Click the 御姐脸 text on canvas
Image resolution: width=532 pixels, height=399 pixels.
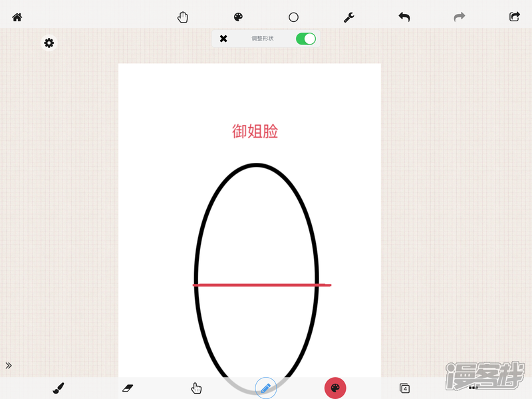pyautogui.click(x=255, y=132)
